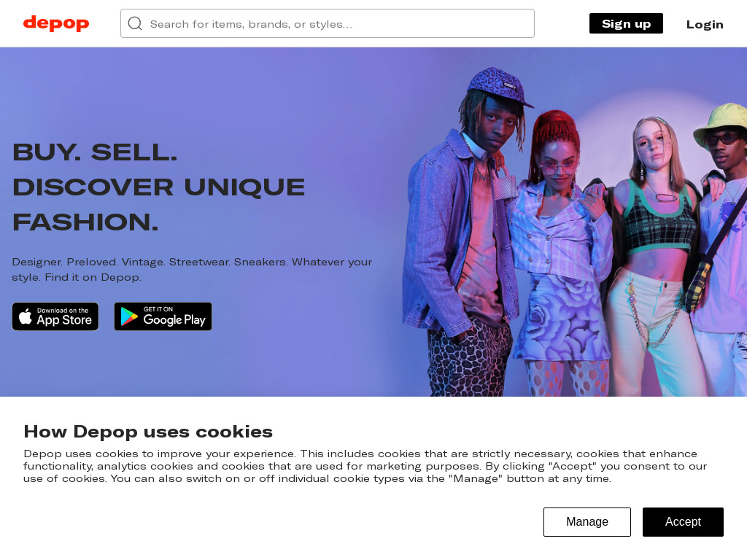The width and height of the screenshot is (747, 560).
Task: Click the leopard print pants in hero image
Action: 469,358
